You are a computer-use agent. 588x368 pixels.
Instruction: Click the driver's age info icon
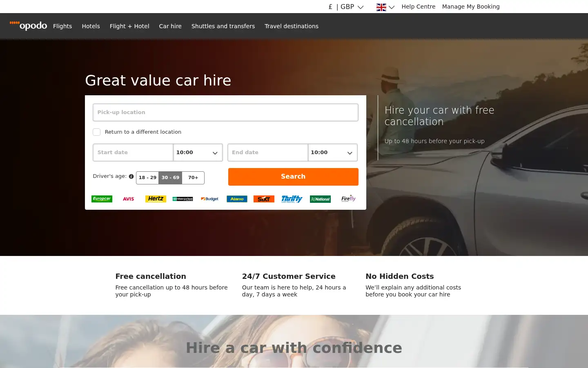[131, 177]
